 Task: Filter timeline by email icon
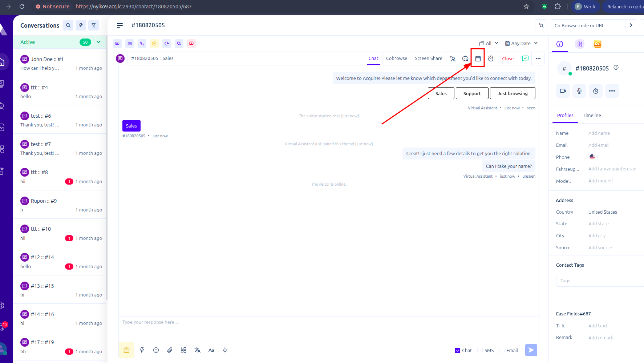tap(130, 44)
